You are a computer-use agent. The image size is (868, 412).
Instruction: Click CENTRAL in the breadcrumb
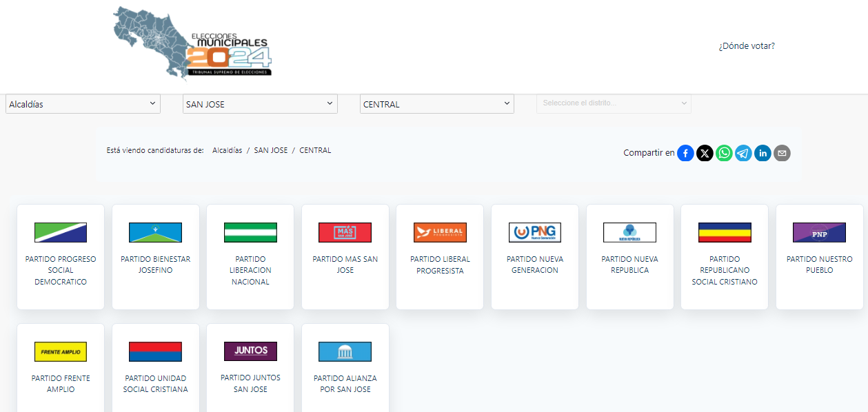[315, 150]
